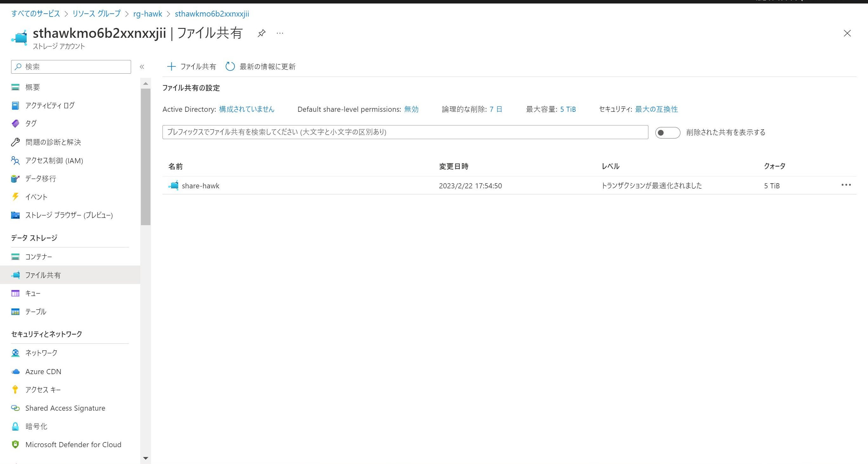Toggle show deleted shares switch
868x464 pixels.
667,132
